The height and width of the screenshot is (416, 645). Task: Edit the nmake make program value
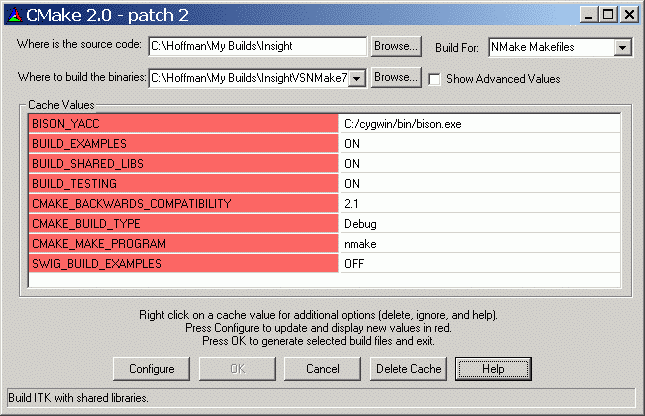pyautogui.click(x=480, y=244)
